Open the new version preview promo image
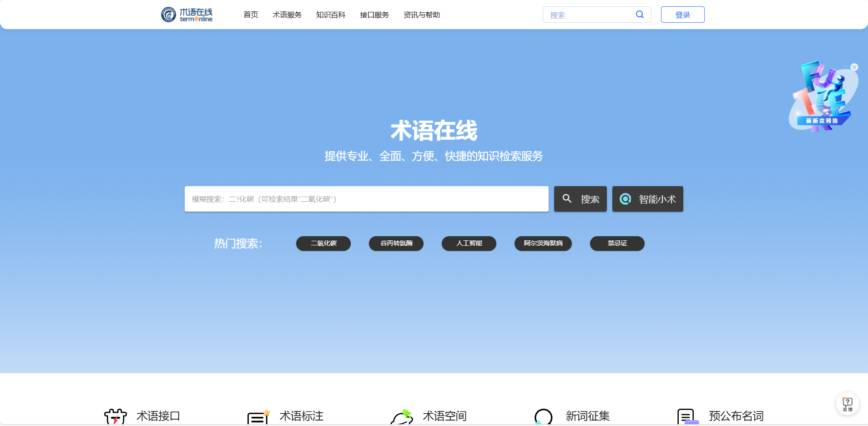Image resolution: width=868 pixels, height=426 pixels. (822, 98)
